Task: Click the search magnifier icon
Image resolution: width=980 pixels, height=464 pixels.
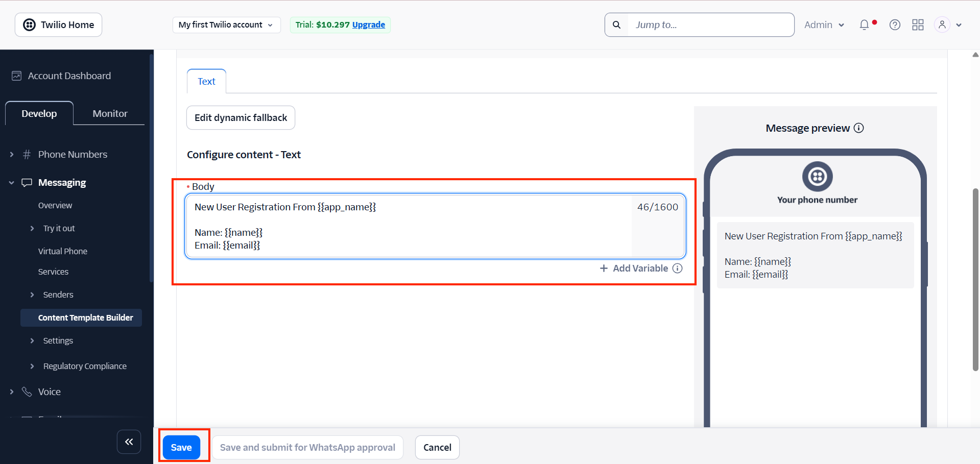Action: [x=616, y=25]
